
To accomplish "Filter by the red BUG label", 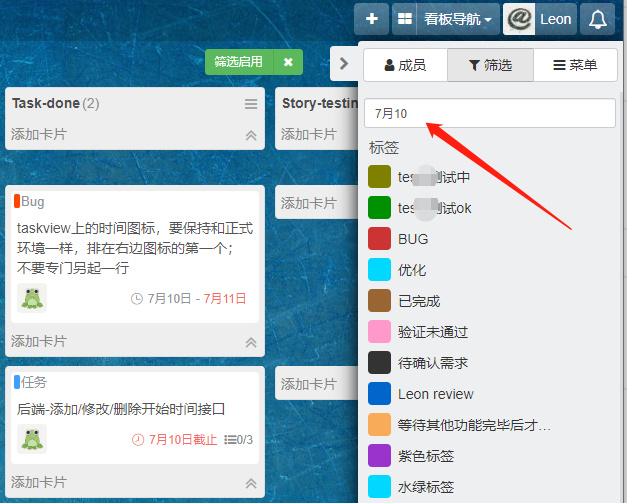I will tap(412, 239).
